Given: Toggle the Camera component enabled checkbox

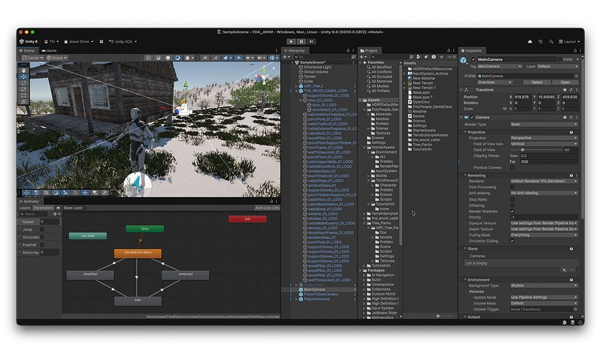Looking at the screenshot, I should (x=472, y=117).
